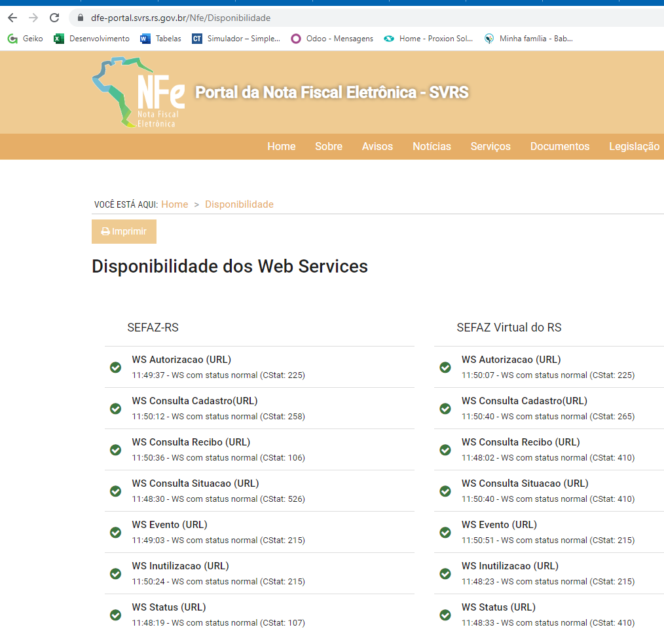This screenshot has height=644, width=664.
Task: Click SEFAZ-RS WS Evento (URL)
Action: [x=170, y=525]
